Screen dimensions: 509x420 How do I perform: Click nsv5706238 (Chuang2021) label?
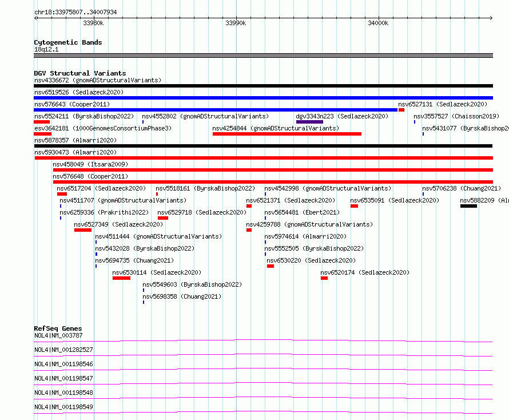point(462,188)
